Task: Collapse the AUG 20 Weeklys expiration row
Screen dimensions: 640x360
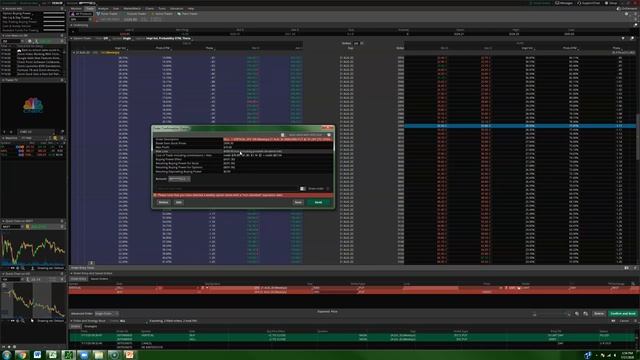Action: tap(74, 53)
